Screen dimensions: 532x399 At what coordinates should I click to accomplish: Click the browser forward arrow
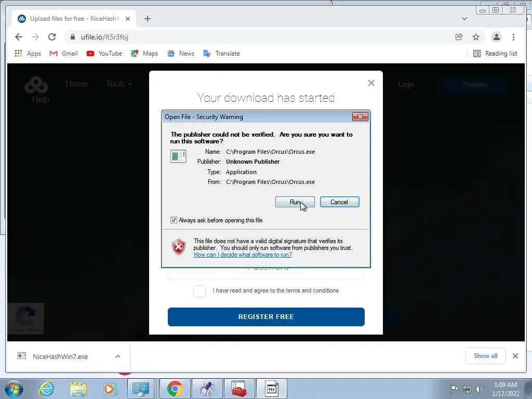click(35, 37)
